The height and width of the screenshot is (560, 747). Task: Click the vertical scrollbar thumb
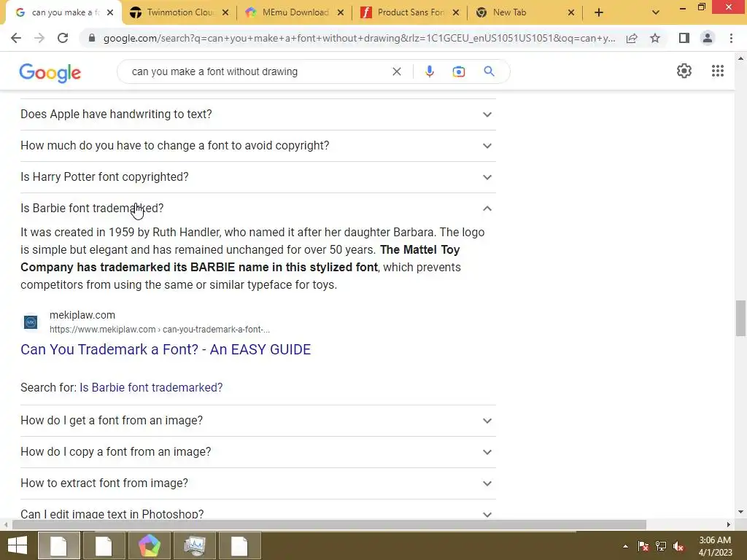point(740,318)
